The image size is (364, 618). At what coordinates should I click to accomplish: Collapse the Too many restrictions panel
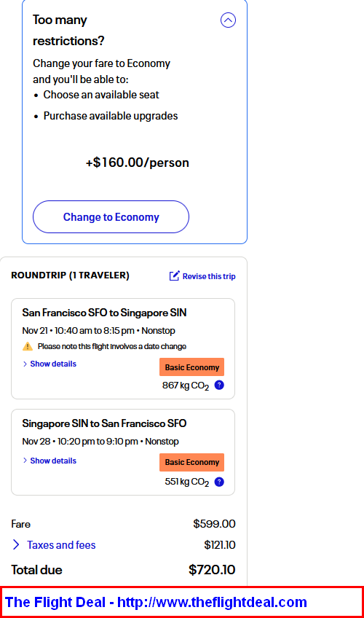pyautogui.click(x=228, y=20)
